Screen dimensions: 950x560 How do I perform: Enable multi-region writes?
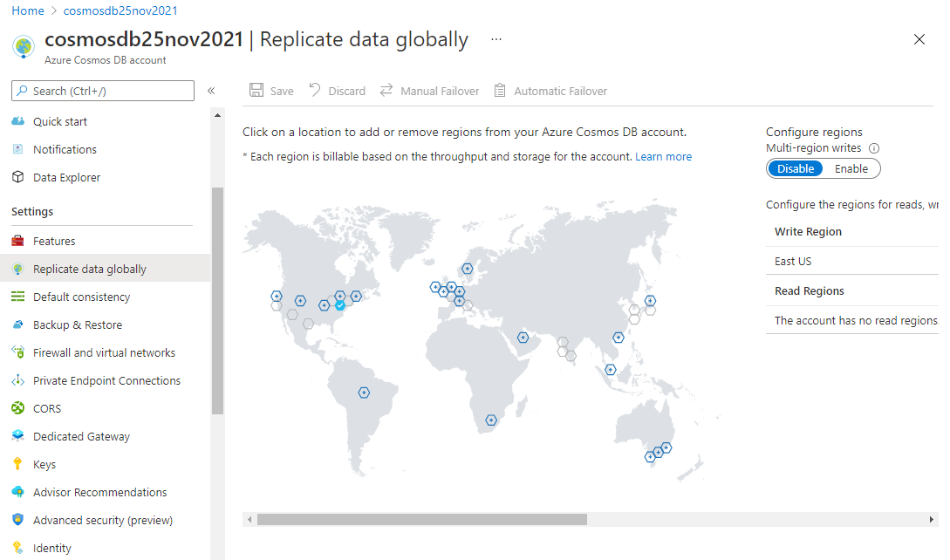(x=851, y=168)
